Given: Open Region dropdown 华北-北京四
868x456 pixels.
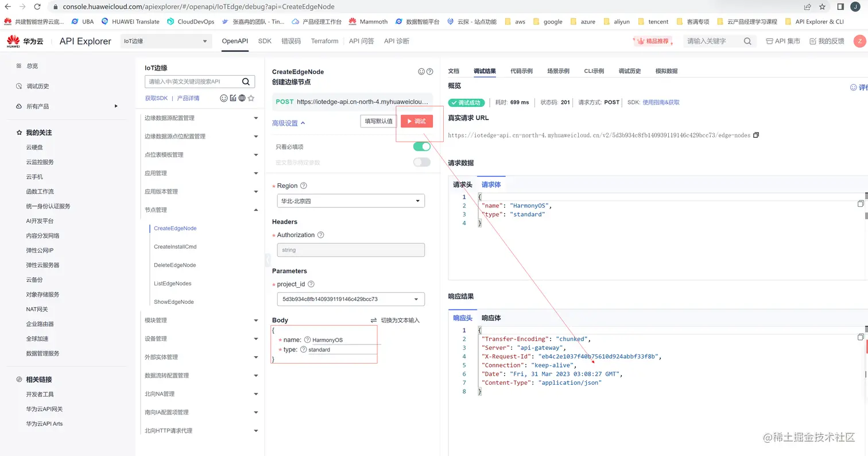Looking at the screenshot, I should tap(351, 201).
